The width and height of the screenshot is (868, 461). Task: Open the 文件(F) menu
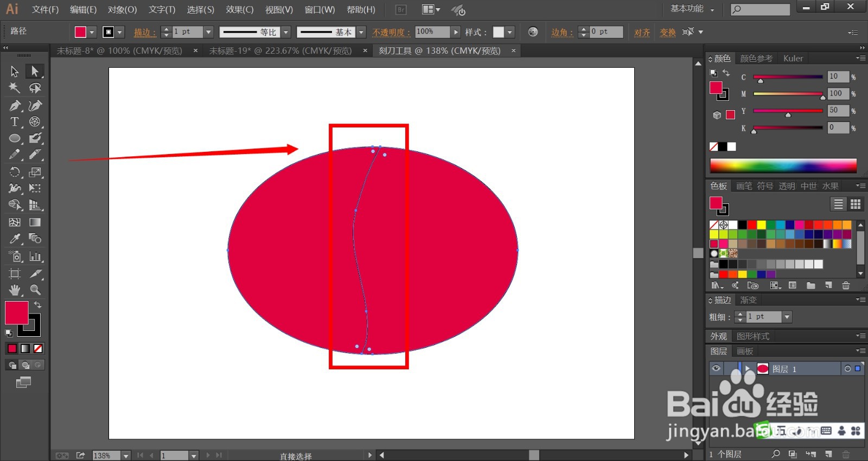pyautogui.click(x=45, y=10)
